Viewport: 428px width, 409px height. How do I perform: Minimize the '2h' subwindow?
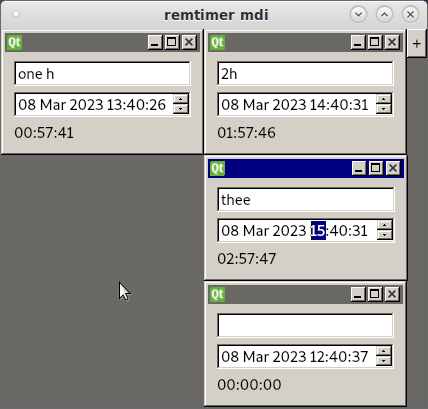[x=358, y=42]
